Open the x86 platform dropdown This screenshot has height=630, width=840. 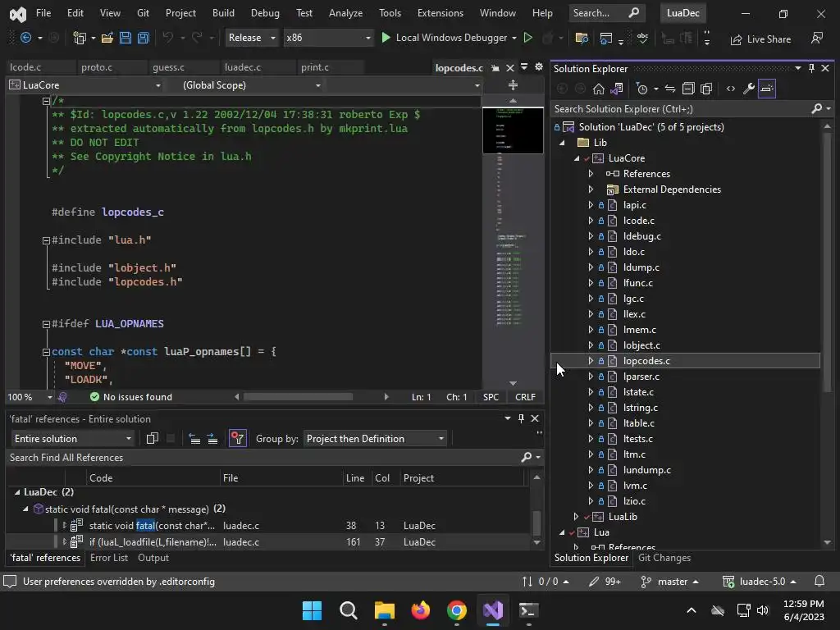pos(328,38)
